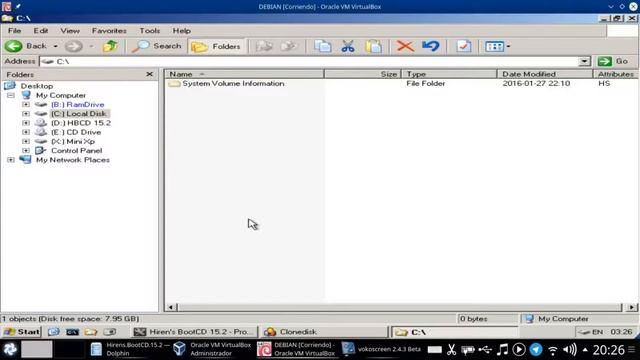Click the greyed Forward arrow button
Image resolution: width=640 pixels, height=360 pixels.
pos(73,46)
